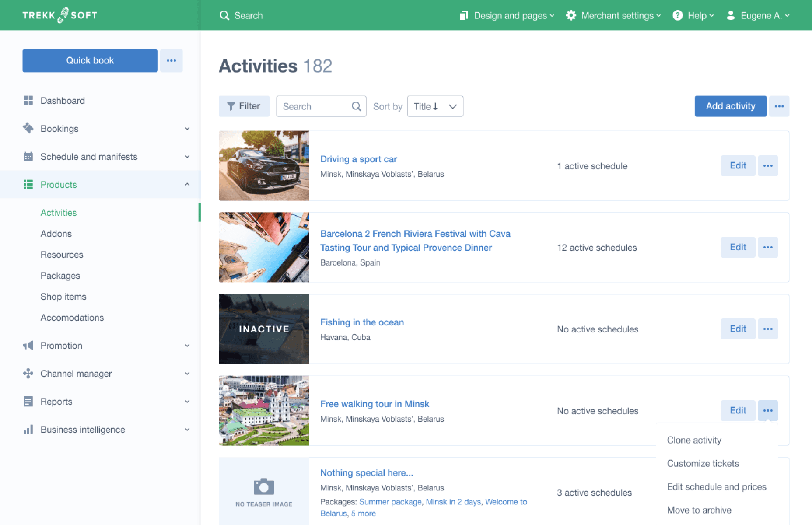812x525 pixels.
Task: Click the magnifier icon in activities search
Action: [357, 106]
